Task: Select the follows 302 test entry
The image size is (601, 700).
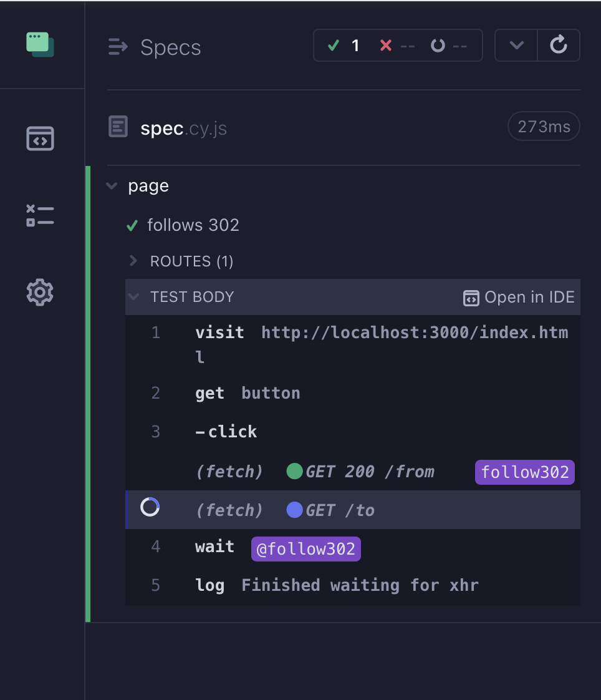Action: click(193, 225)
